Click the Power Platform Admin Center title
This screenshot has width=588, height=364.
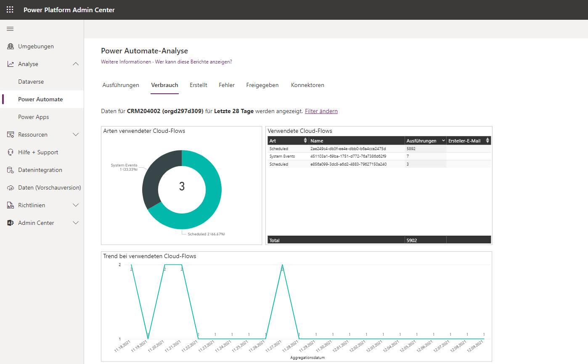69,10
